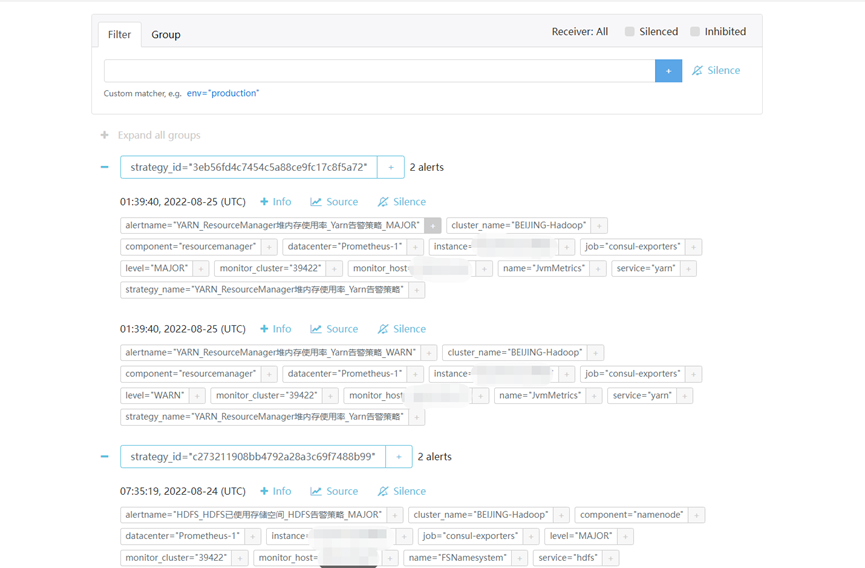Viewport: 865px width, 568px height.
Task: Select timestamp 07:35:19, 2022-08-24 (UTC)
Action: coord(183,491)
